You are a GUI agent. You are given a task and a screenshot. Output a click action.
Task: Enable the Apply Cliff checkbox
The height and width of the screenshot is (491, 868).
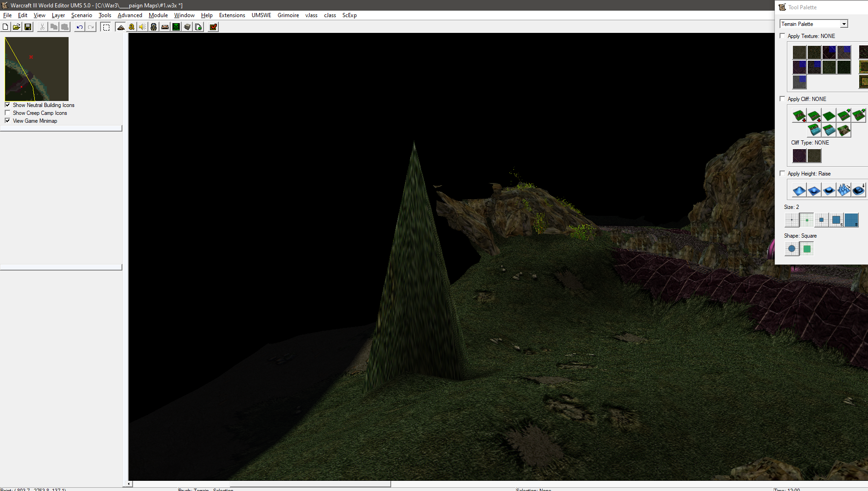click(783, 99)
